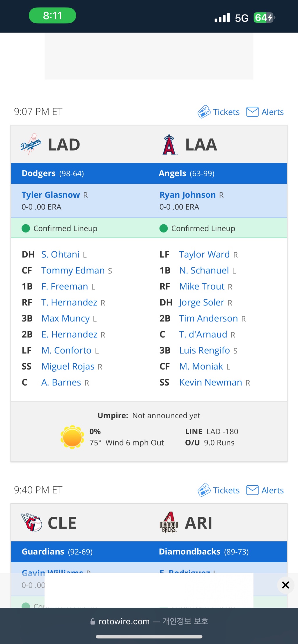Open Tickets for the Dodgers-Angels game
The width and height of the screenshot is (298, 644).
tap(219, 112)
